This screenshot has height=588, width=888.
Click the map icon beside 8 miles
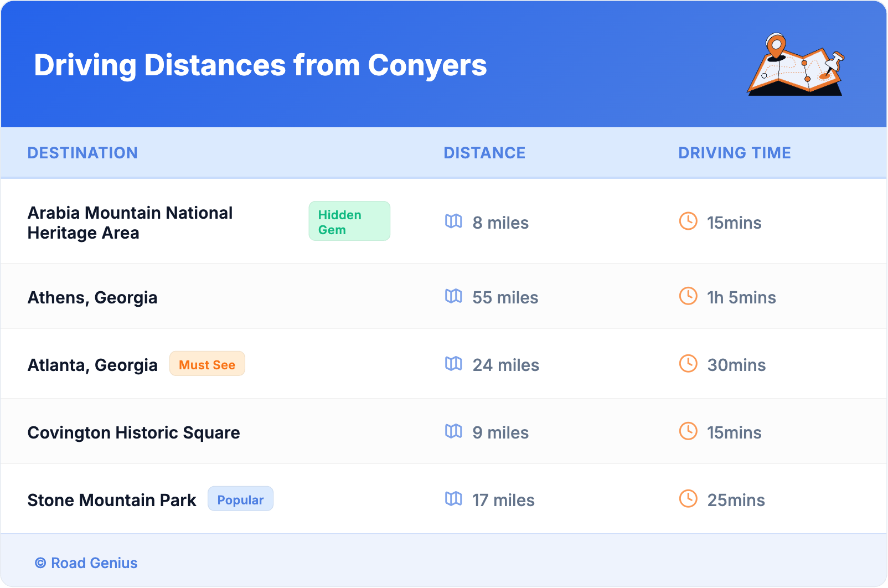click(x=453, y=221)
